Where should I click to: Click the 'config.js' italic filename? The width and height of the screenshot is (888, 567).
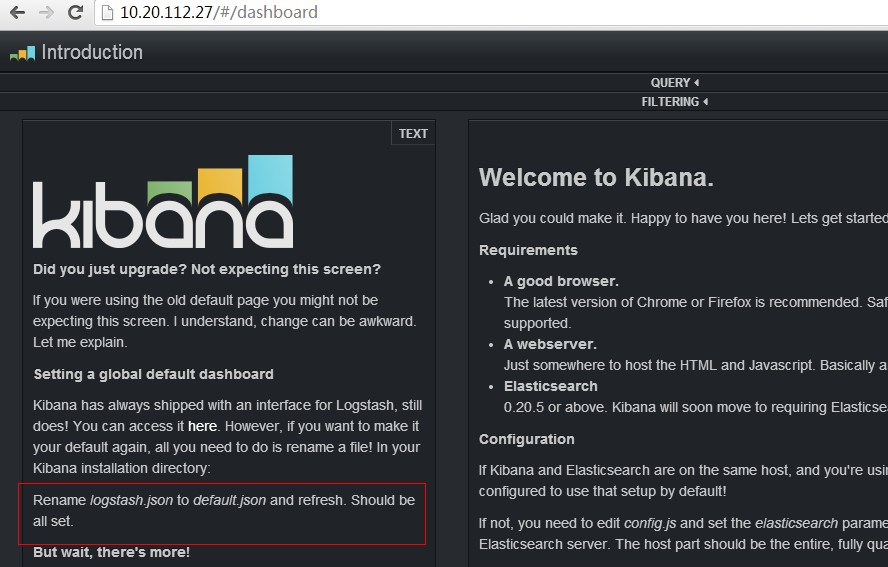point(650,523)
